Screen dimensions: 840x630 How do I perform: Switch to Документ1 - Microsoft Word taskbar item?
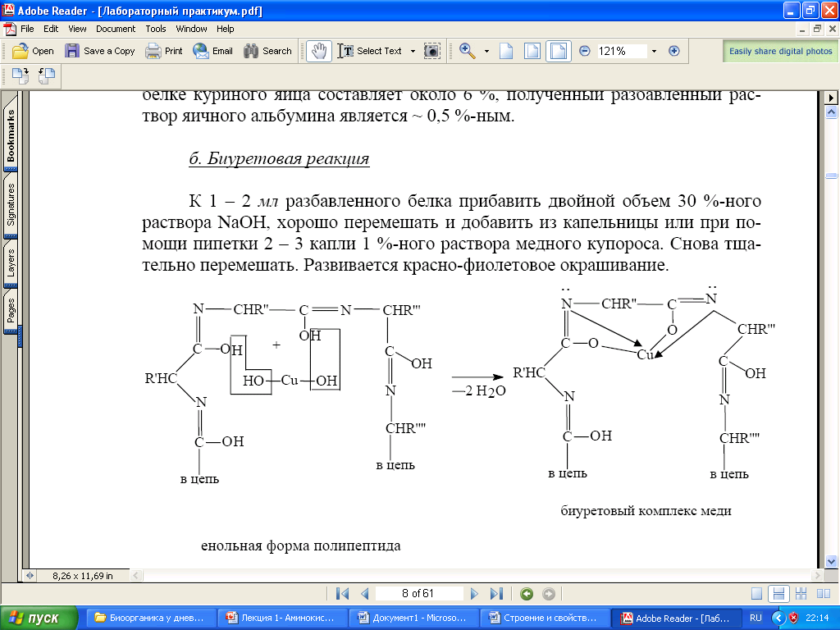click(x=413, y=618)
